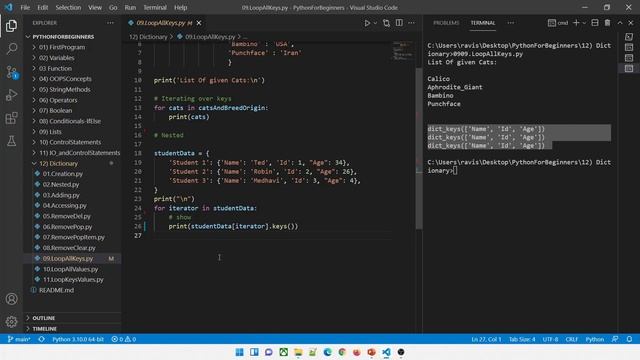Click Ln 27, Col 1 in status bar
640x360 pixels.
click(486, 339)
